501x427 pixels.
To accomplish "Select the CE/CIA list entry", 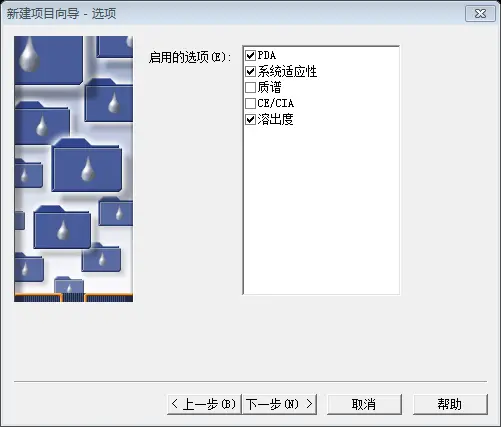I will 276,103.
